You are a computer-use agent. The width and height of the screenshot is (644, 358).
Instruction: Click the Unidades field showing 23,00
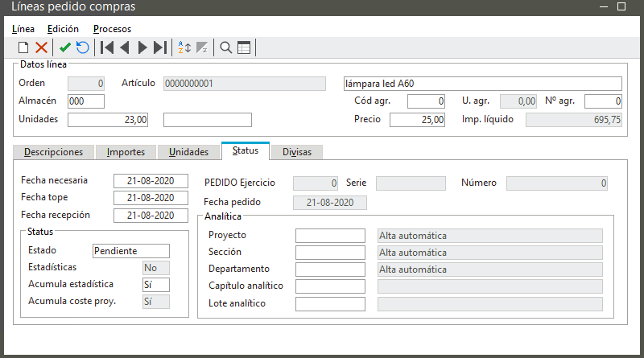[108, 120]
